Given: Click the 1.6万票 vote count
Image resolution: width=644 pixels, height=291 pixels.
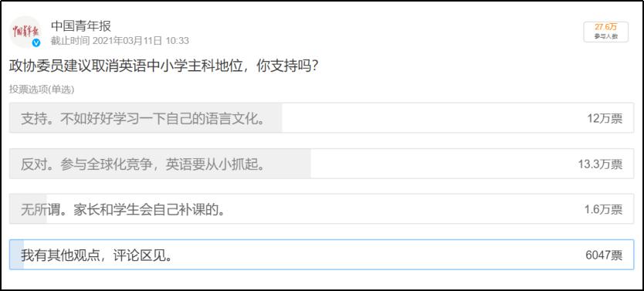Looking at the screenshot, I should [603, 209].
